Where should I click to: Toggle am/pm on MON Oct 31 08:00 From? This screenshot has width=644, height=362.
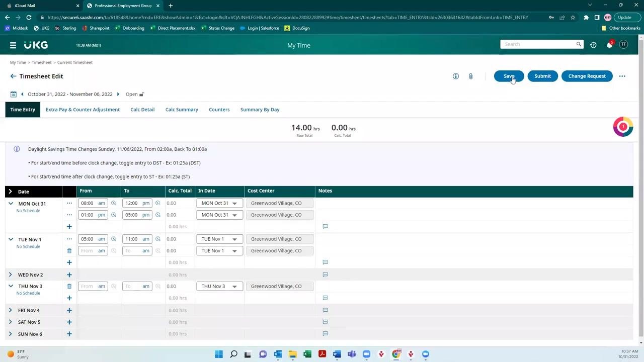pyautogui.click(x=102, y=203)
